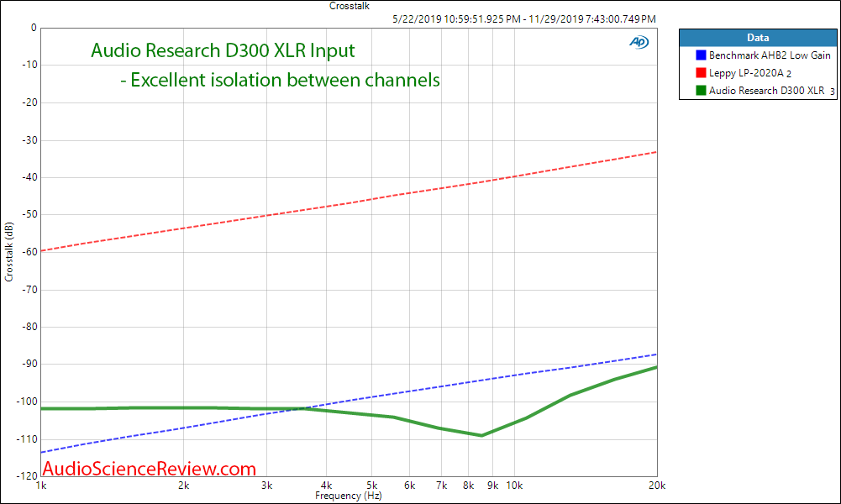The width and height of the screenshot is (841, 504).
Task: Click the 20k frequency axis tick label
Action: 657,486
